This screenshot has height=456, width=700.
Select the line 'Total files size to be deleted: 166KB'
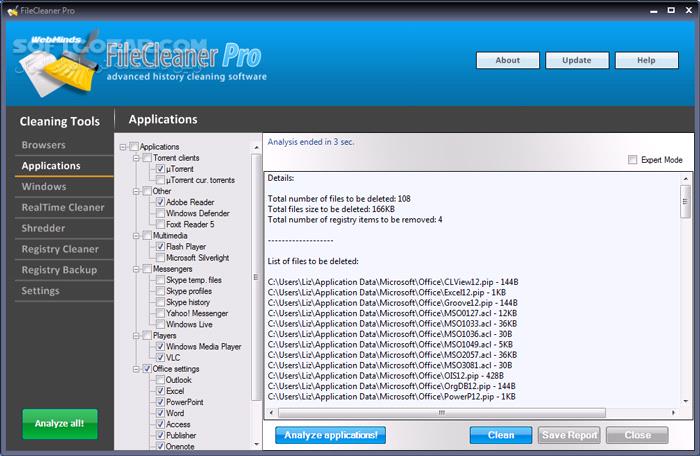(x=331, y=209)
